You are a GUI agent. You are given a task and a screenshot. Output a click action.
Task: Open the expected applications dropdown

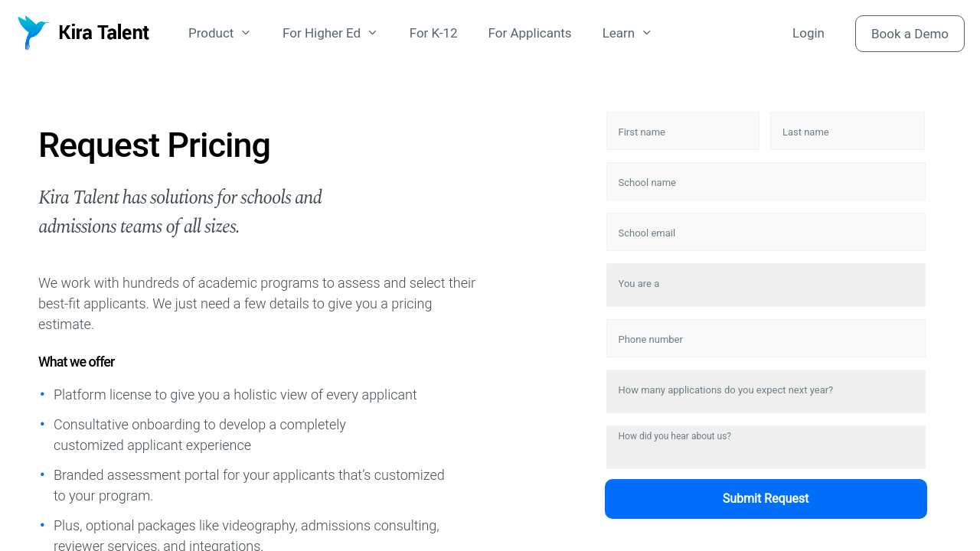766,391
